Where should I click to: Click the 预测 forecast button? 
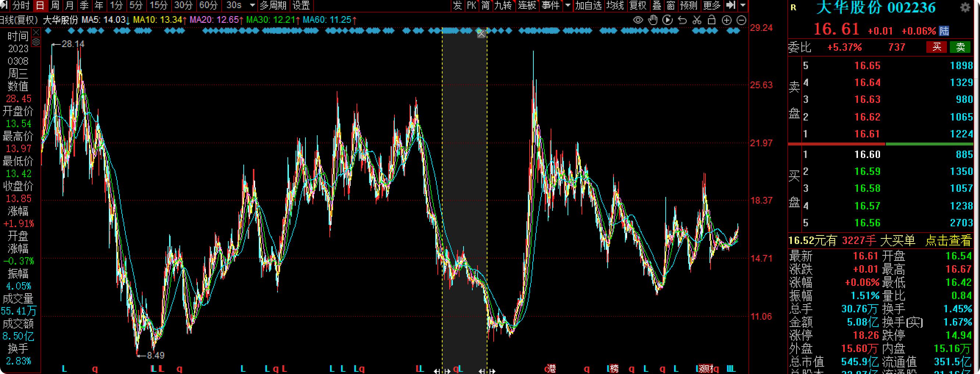pyautogui.click(x=688, y=5)
